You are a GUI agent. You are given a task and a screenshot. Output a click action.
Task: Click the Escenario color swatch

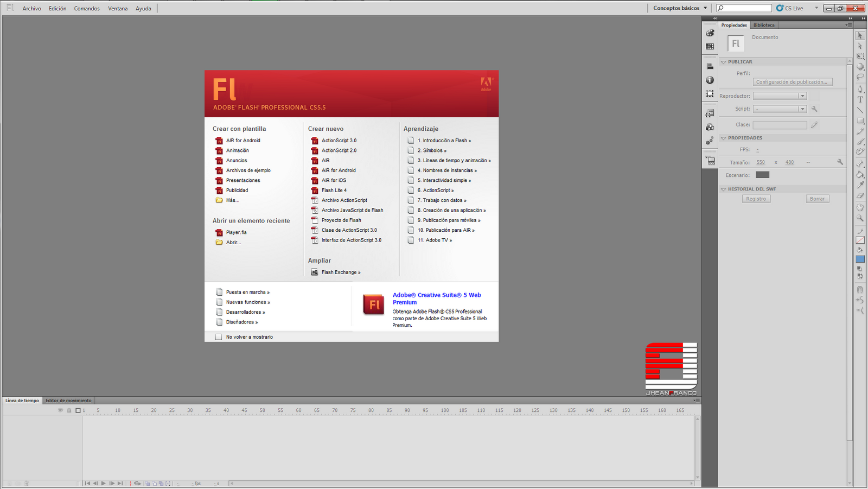click(762, 175)
